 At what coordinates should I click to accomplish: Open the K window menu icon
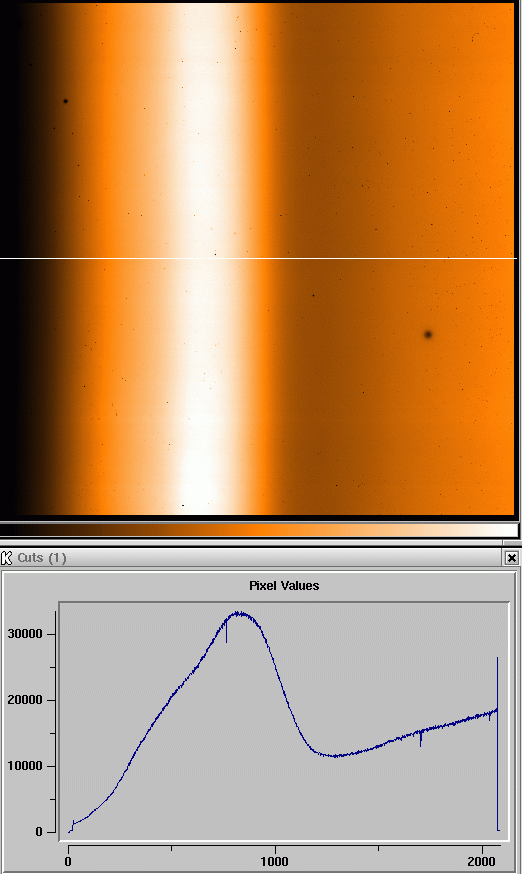click(x=7, y=557)
